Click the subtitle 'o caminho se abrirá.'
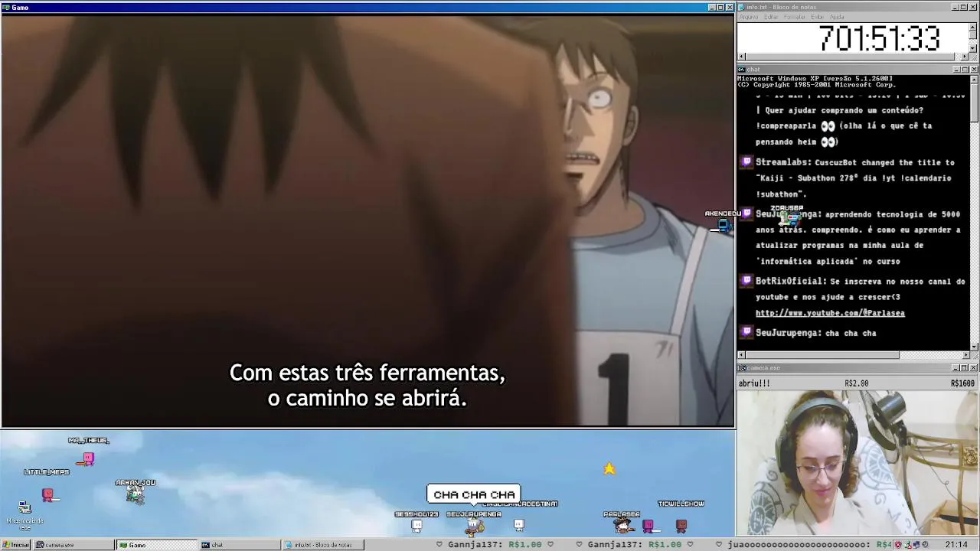 (367, 399)
